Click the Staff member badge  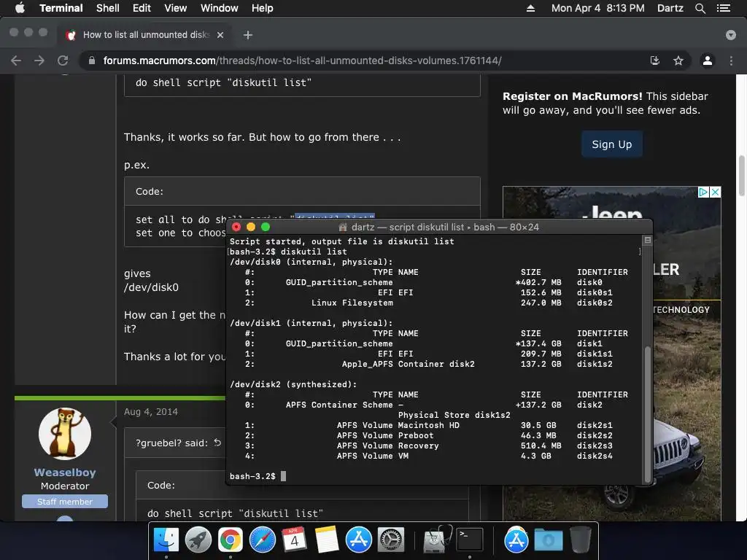pos(65,502)
